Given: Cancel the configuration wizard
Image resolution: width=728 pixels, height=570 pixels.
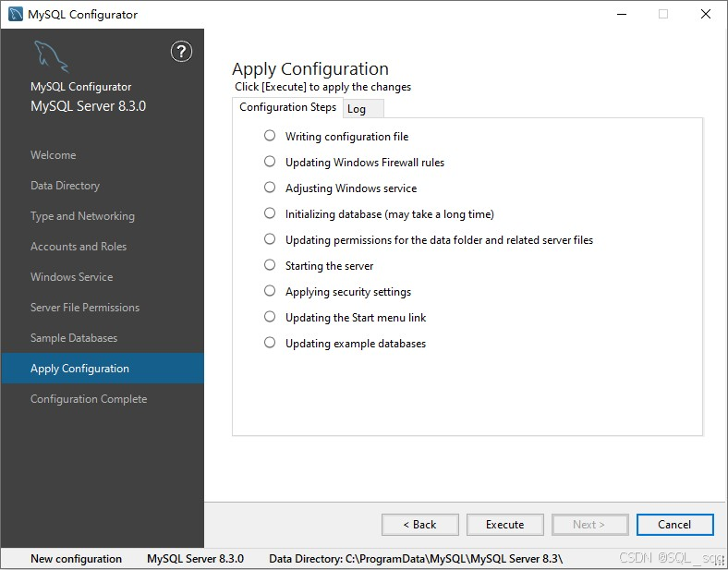Looking at the screenshot, I should pos(674,525).
